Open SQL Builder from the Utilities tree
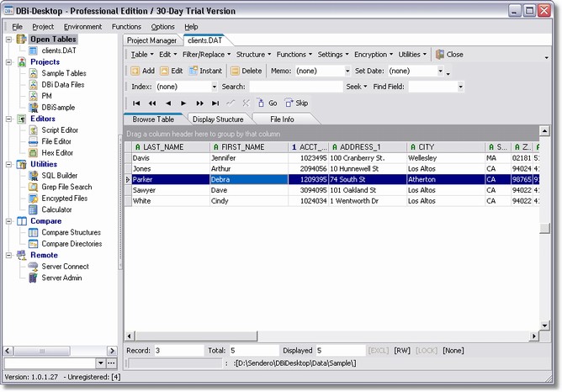 [60, 175]
